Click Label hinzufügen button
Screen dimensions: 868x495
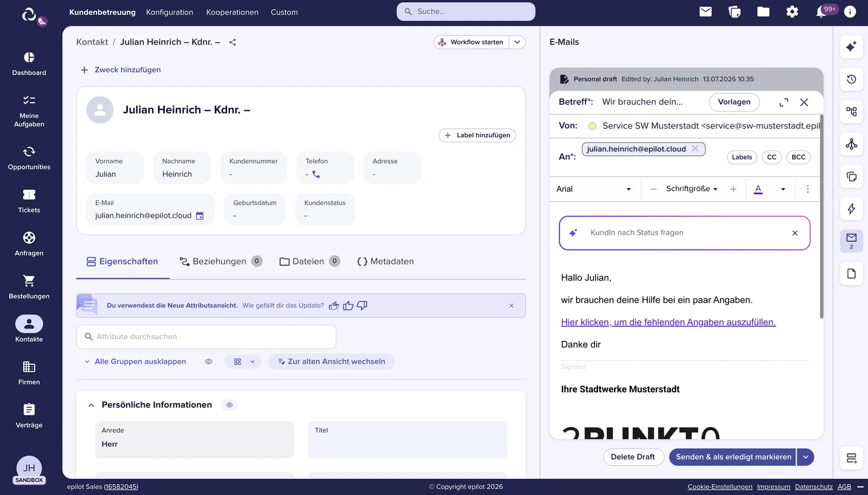click(477, 135)
